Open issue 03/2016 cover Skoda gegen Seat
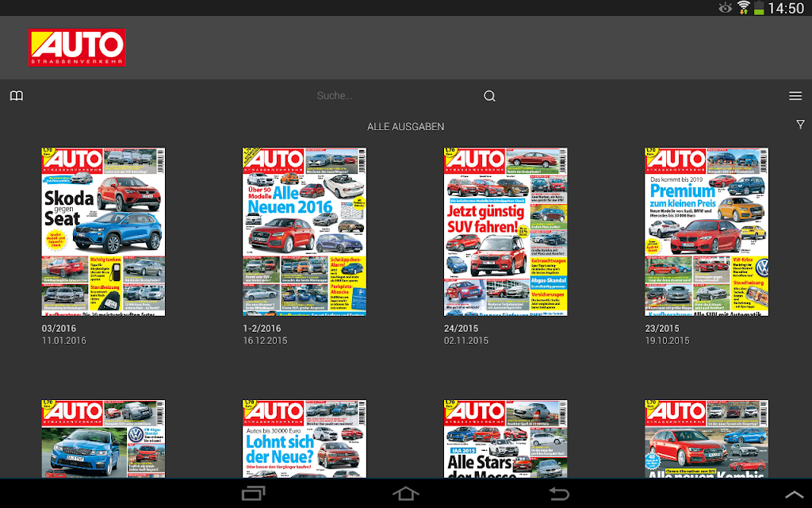 pos(104,232)
